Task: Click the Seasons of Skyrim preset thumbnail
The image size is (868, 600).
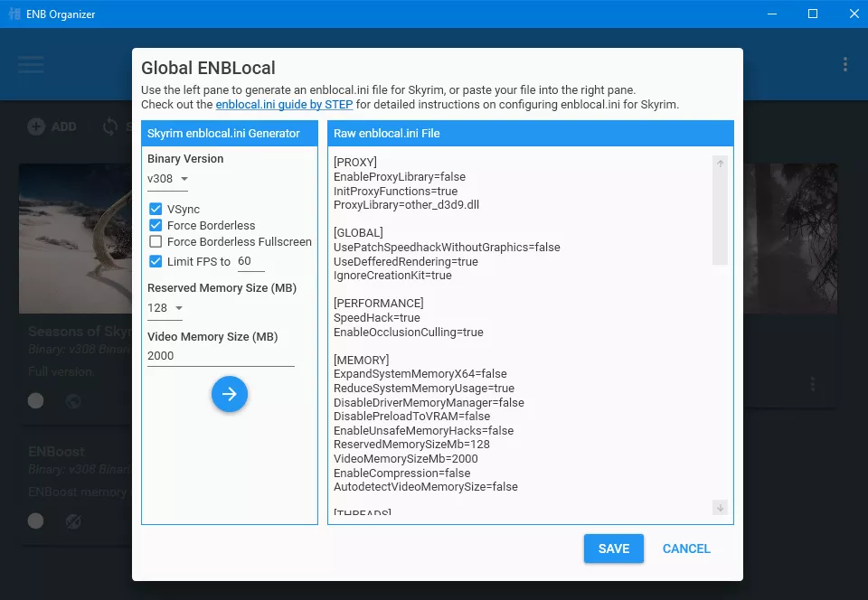Action: click(75, 239)
